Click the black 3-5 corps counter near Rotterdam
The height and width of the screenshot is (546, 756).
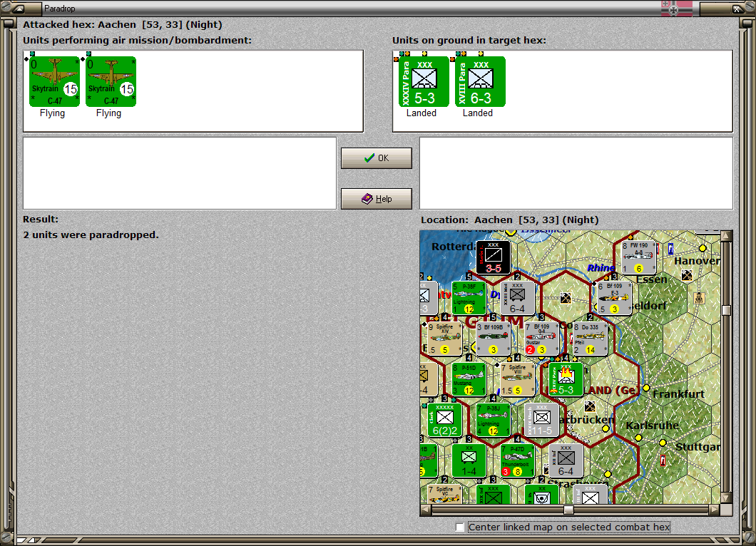coord(494,257)
